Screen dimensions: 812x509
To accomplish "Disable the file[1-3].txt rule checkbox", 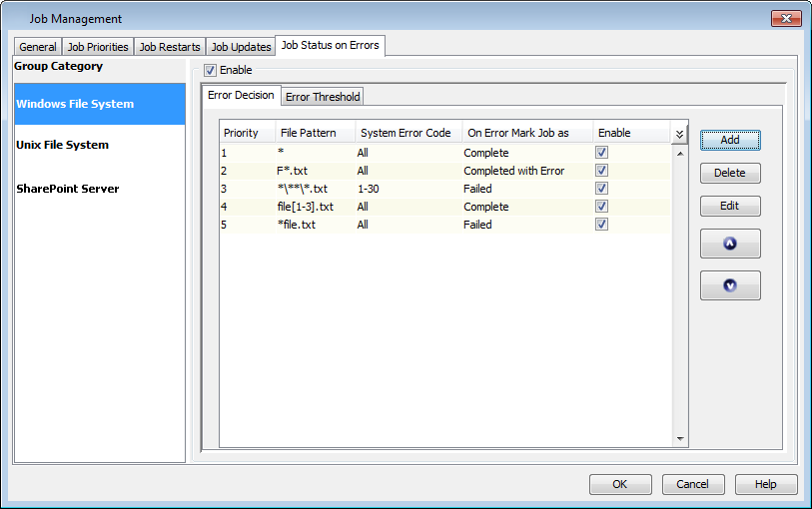I will coord(601,207).
